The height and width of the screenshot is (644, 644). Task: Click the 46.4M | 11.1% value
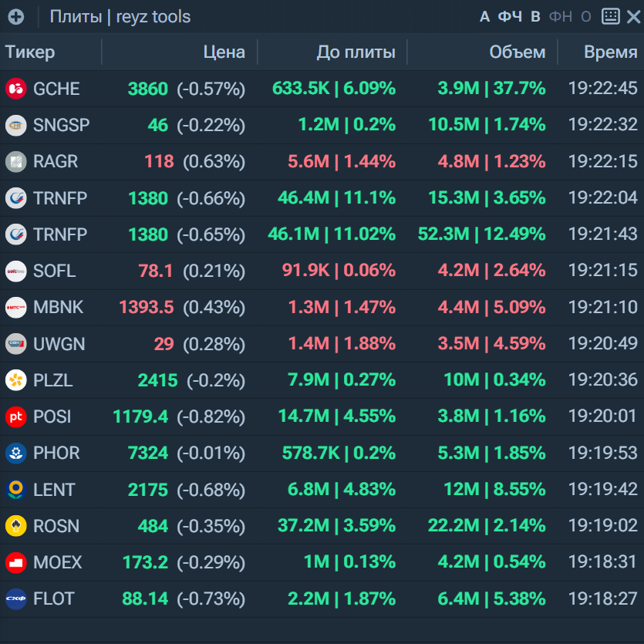tap(337, 197)
